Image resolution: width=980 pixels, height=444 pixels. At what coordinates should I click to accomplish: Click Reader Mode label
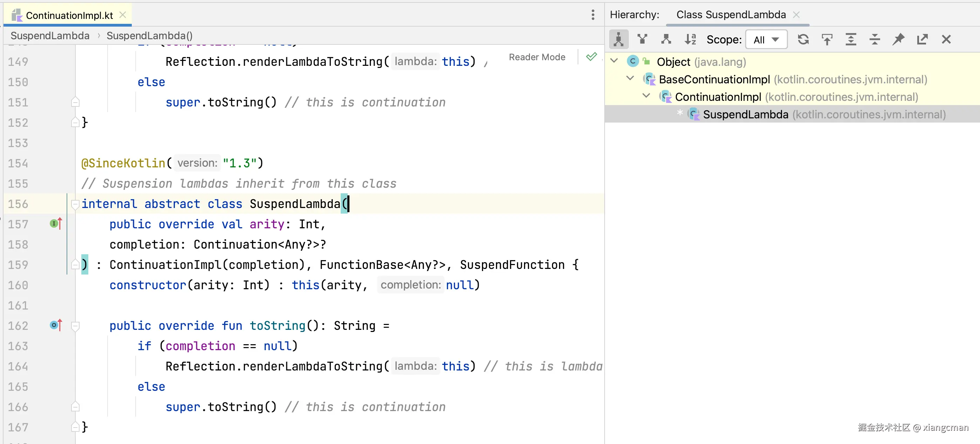point(537,57)
